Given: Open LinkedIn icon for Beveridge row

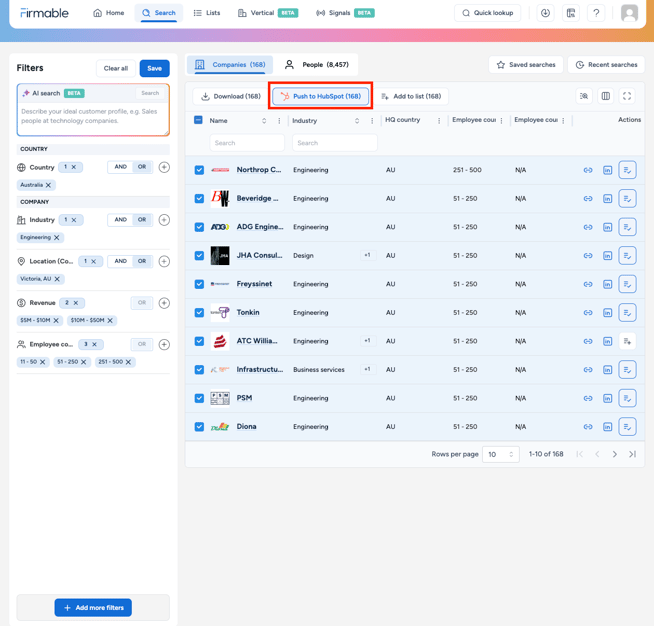Looking at the screenshot, I should coord(607,199).
